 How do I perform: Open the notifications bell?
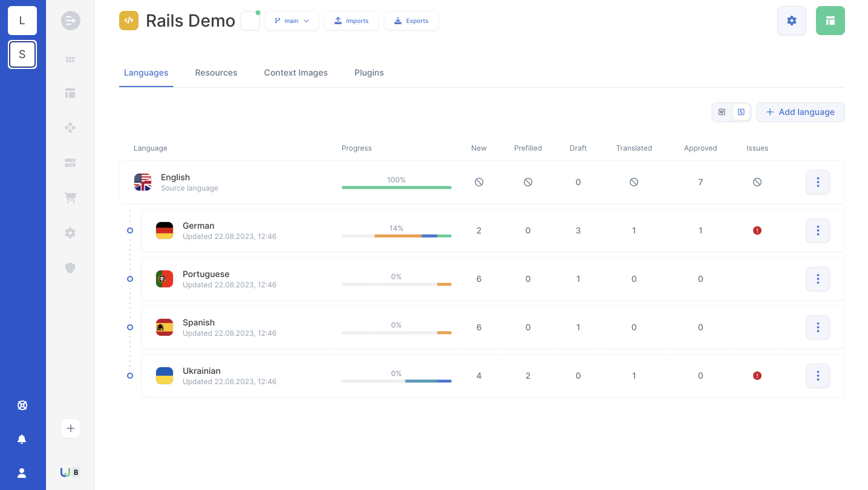[22, 439]
